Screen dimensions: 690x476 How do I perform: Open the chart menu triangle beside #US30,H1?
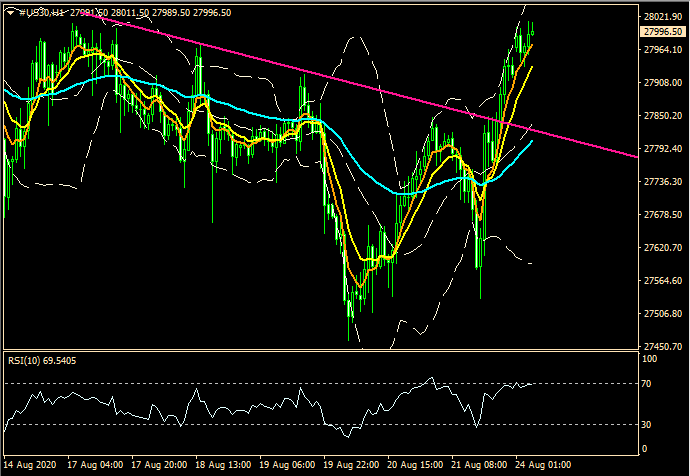coord(10,12)
